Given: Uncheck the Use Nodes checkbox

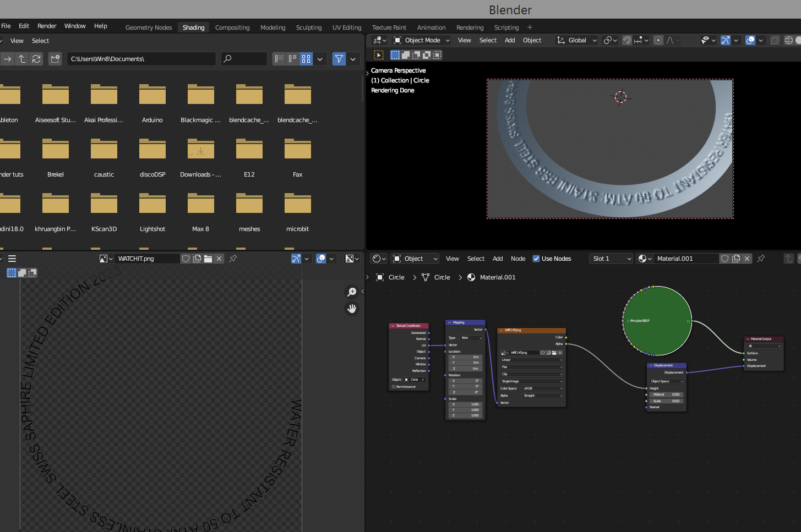Looking at the screenshot, I should (536, 259).
